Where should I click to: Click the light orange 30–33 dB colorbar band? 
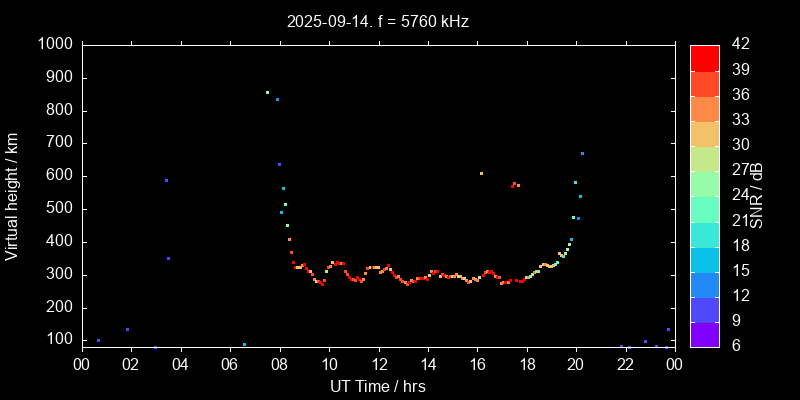tap(704, 133)
